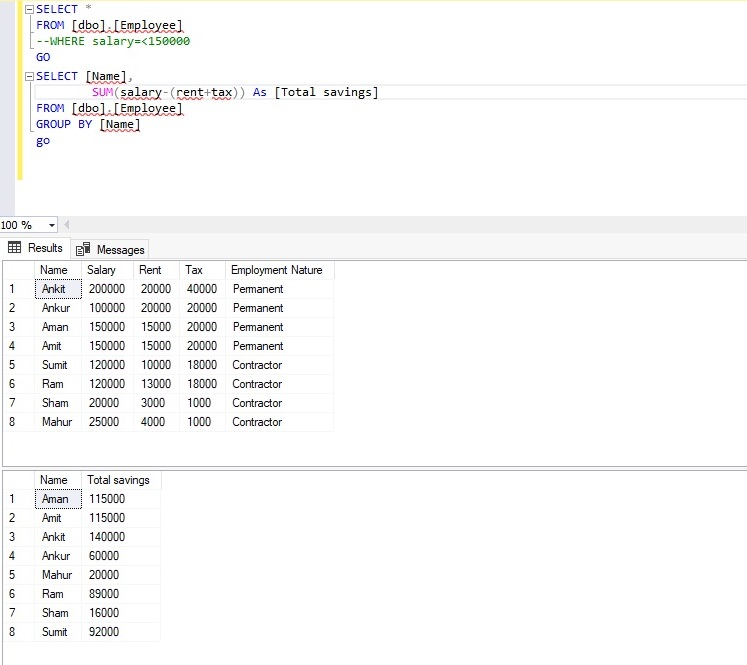This screenshot has height=665, width=747.
Task: Click total savings value 16000
Action: click(121, 613)
